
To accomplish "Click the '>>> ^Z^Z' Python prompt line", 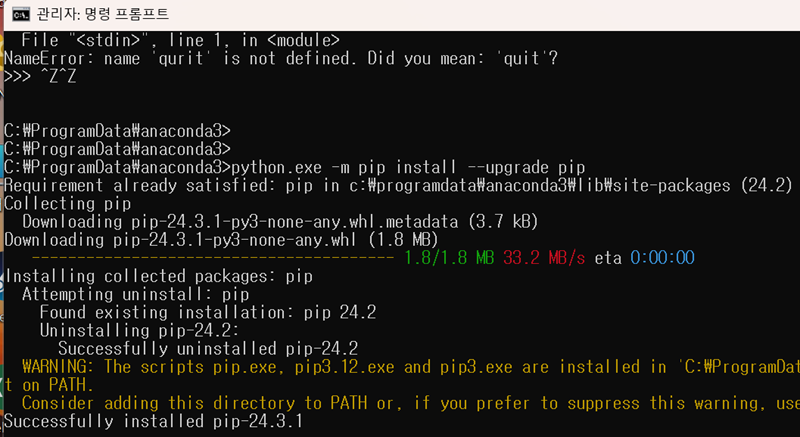I will point(40,77).
